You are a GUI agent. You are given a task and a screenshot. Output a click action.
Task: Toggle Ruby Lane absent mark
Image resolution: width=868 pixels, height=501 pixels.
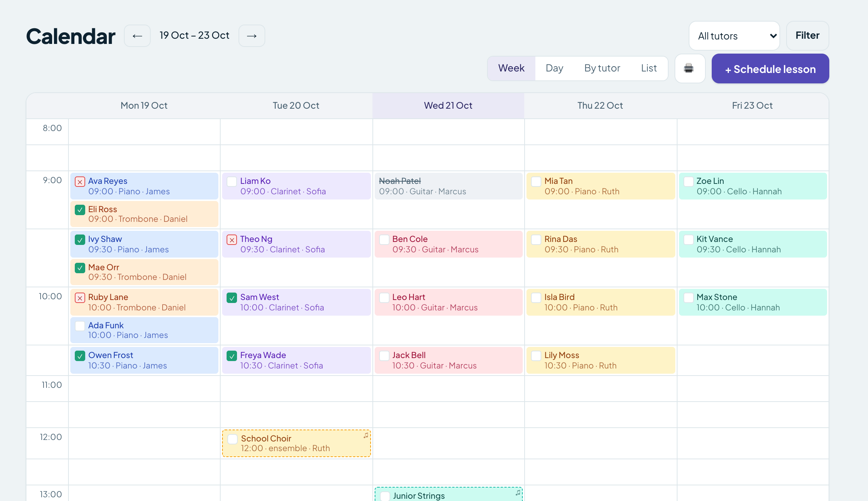click(80, 298)
